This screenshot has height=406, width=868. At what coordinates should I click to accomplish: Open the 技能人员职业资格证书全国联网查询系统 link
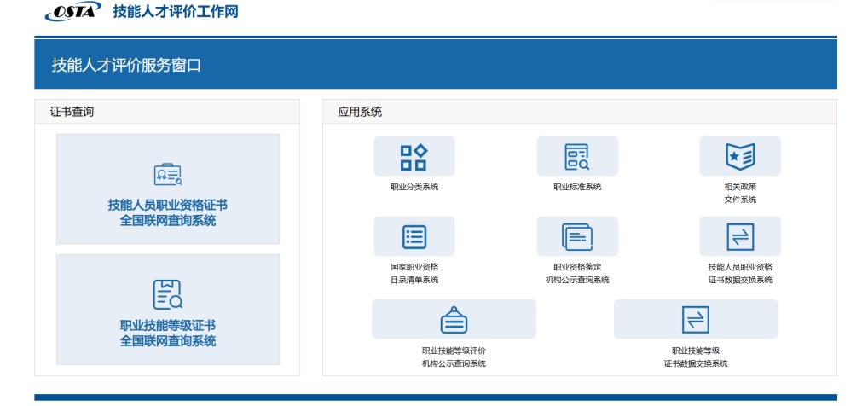(167, 213)
